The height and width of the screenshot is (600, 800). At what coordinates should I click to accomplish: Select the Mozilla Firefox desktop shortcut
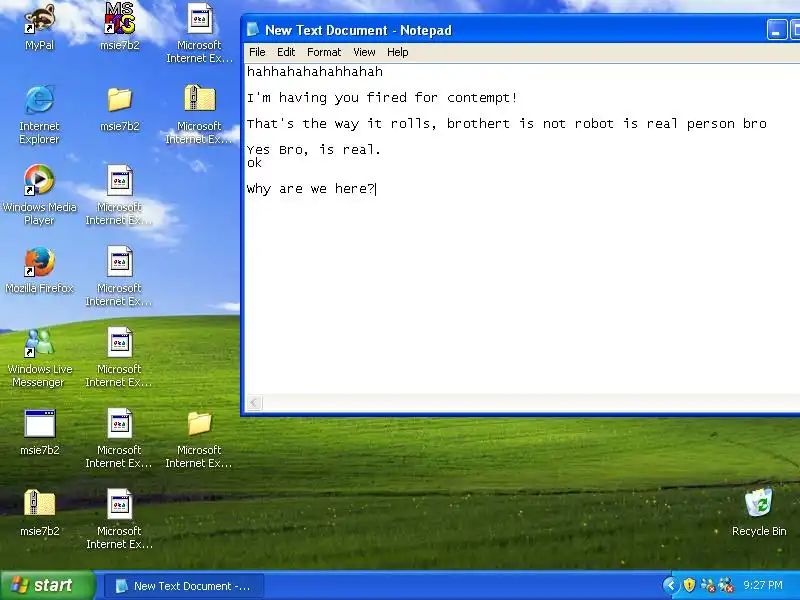39,270
